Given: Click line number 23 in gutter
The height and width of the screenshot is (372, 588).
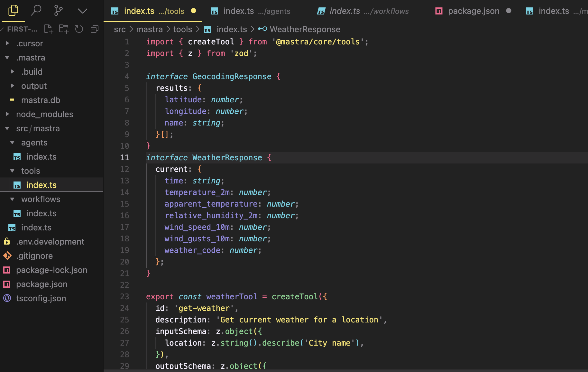Looking at the screenshot, I should (x=124, y=297).
